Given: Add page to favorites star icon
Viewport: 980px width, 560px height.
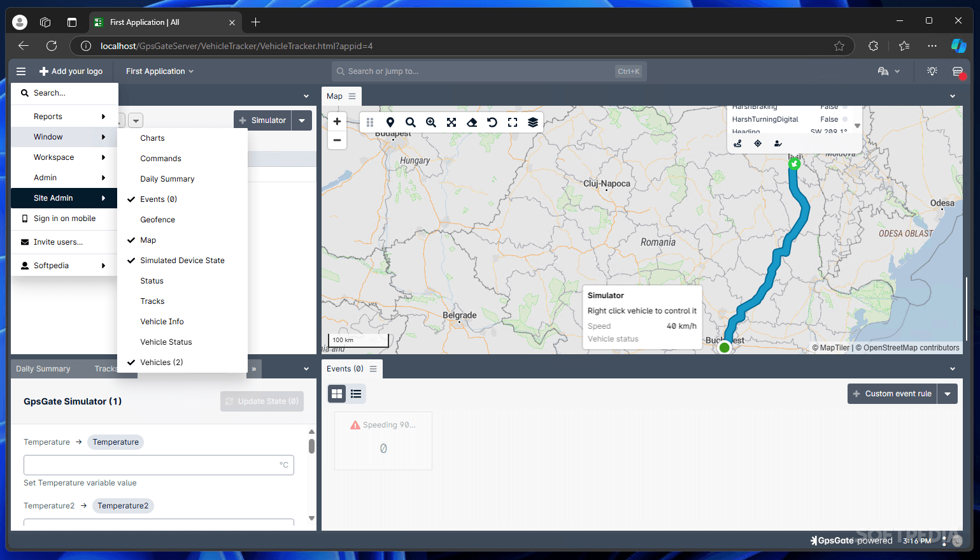Looking at the screenshot, I should coord(839,46).
